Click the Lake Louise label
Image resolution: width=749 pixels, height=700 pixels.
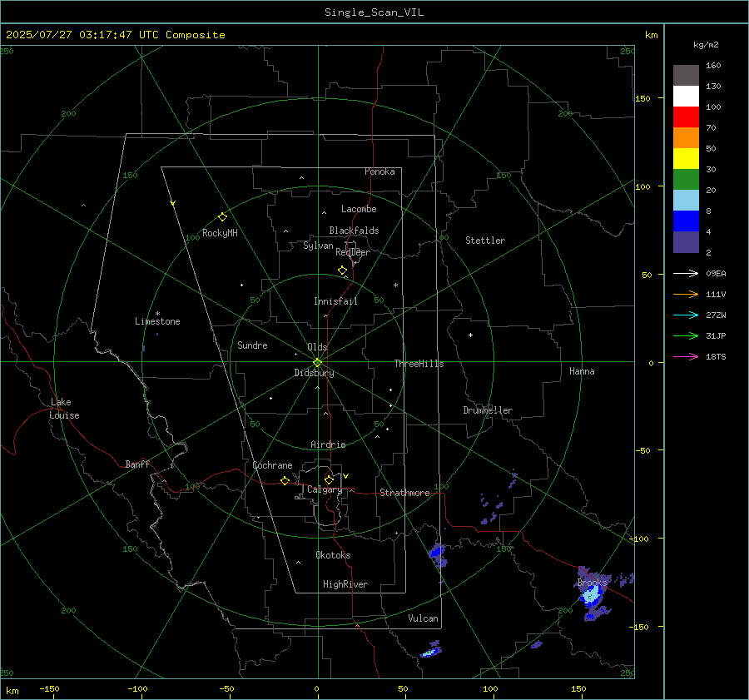64,409
